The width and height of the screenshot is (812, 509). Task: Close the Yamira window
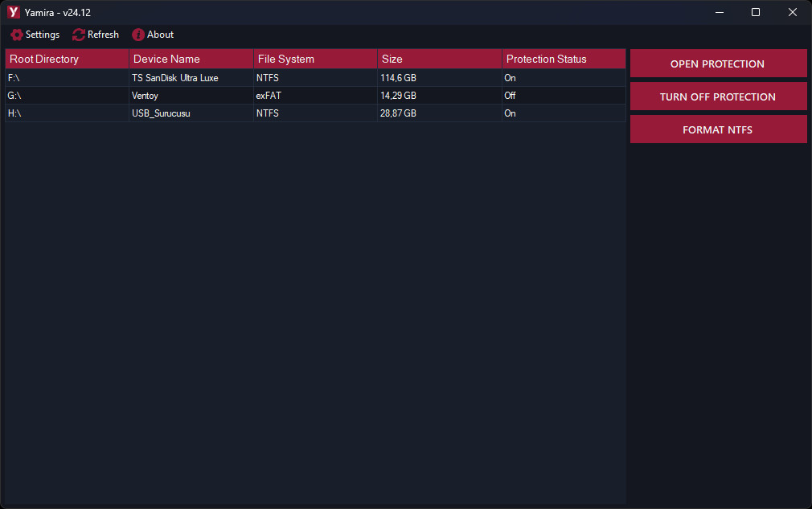click(x=793, y=12)
